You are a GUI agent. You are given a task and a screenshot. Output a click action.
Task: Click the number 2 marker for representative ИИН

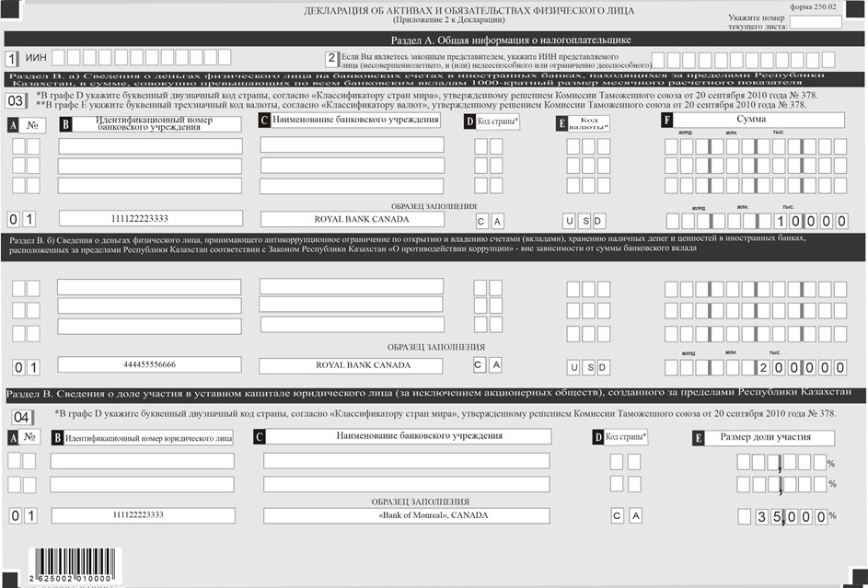(x=330, y=59)
